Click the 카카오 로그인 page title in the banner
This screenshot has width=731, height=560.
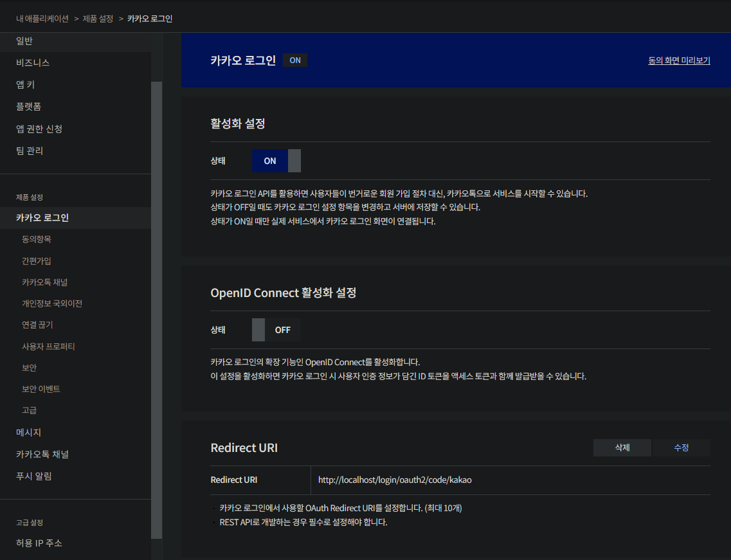[x=243, y=60]
